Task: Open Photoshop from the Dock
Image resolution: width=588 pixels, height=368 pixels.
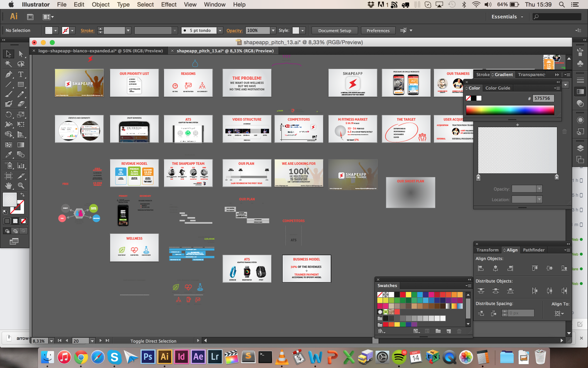Action: 147,357
